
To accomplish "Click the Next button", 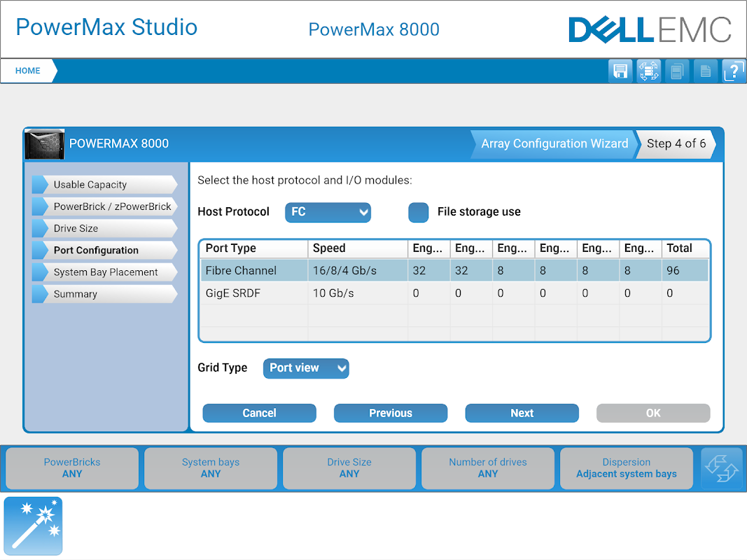I will click(522, 413).
